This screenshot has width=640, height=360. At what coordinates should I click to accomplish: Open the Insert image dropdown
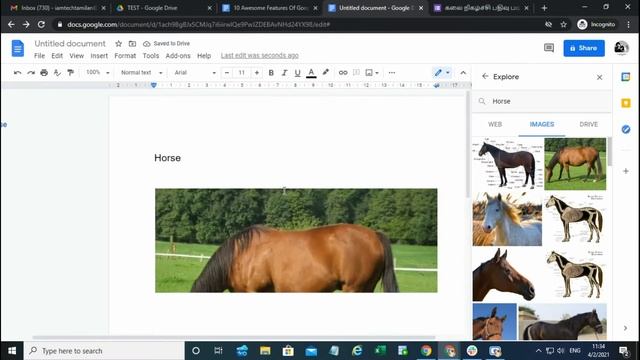click(x=372, y=73)
